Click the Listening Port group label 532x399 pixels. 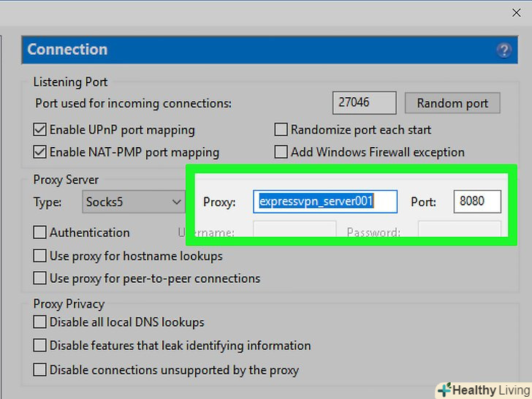coord(70,82)
